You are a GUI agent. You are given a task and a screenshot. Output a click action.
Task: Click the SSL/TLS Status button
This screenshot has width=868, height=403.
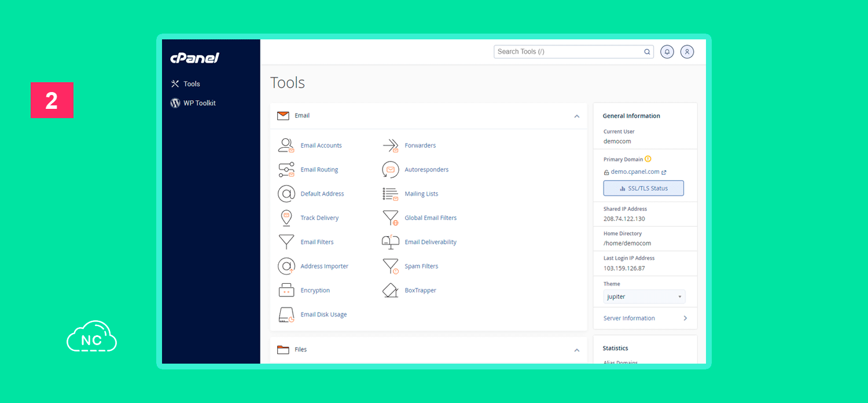(x=643, y=188)
